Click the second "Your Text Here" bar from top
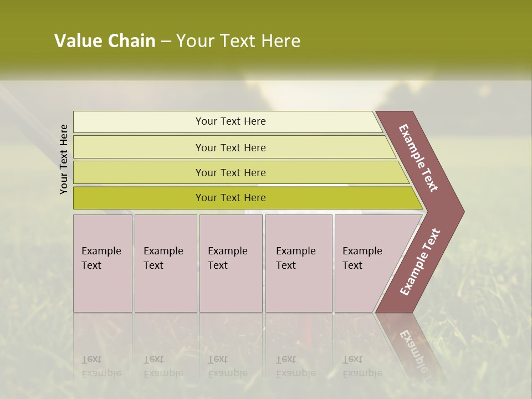Viewport: 532px width, 399px height. coord(231,147)
